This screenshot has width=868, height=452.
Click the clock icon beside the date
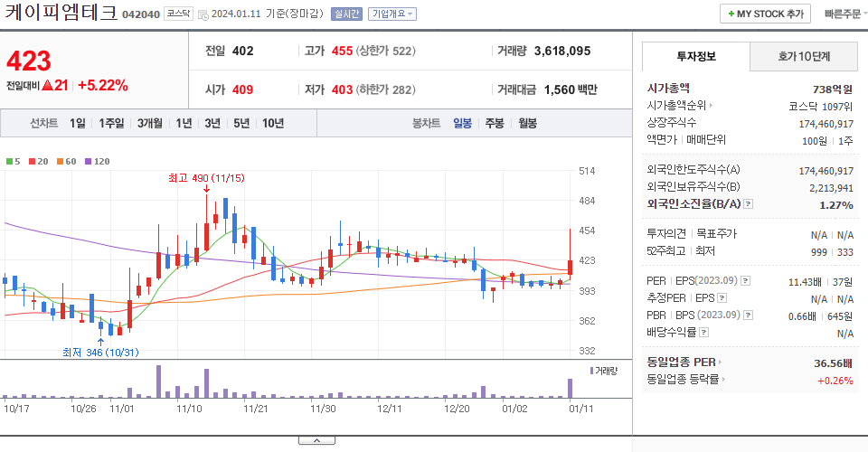[x=203, y=15]
